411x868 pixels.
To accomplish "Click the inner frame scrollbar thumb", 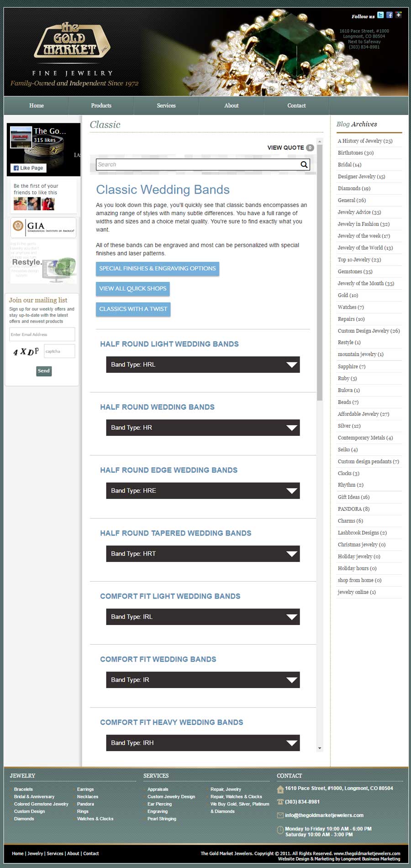I will coord(320,273).
